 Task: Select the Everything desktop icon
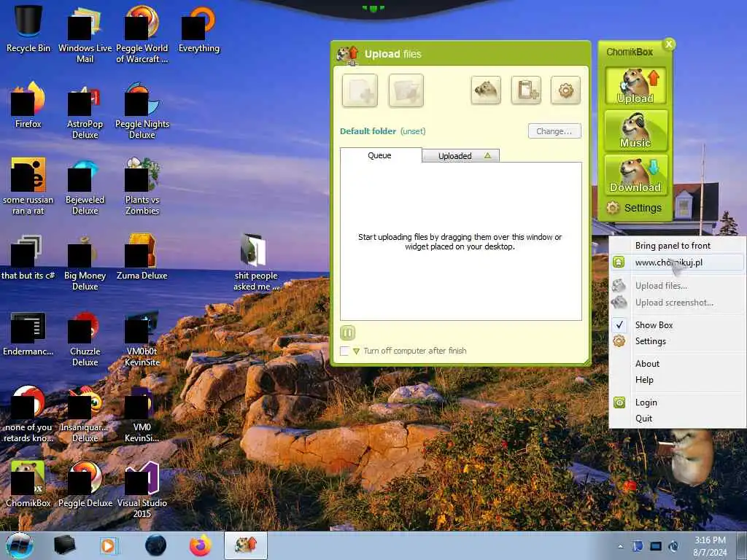(x=198, y=28)
